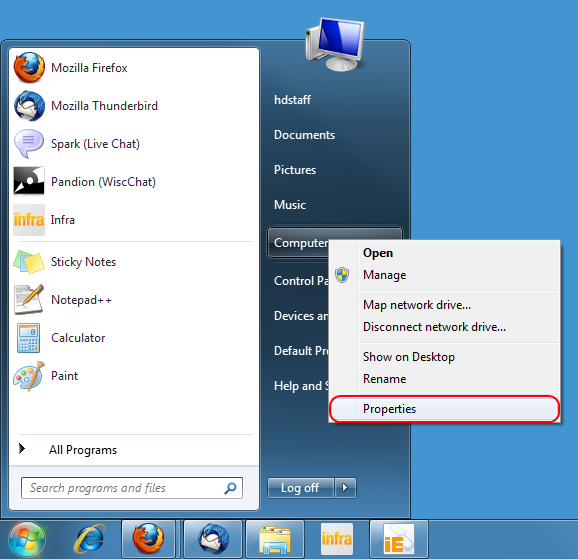Launch Mozilla Thunderbird icon in Start menu list

click(x=29, y=106)
